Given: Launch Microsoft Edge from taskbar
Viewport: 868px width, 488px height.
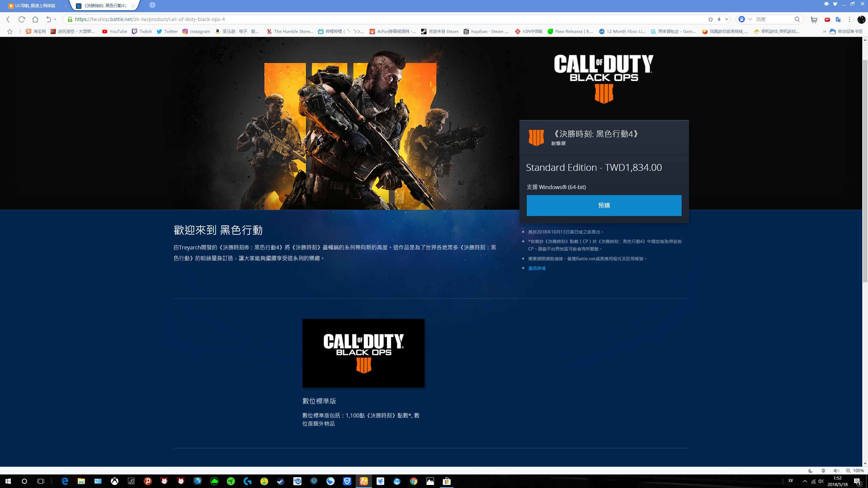Looking at the screenshot, I should pyautogui.click(x=65, y=481).
